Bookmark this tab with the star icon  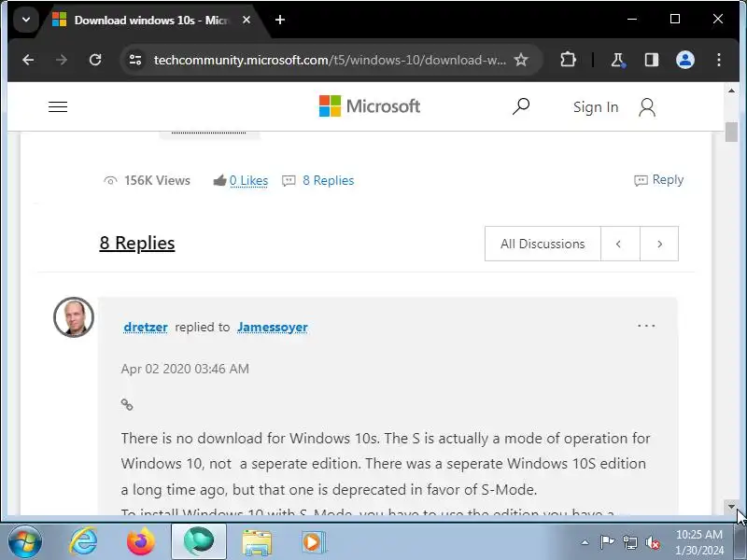click(521, 60)
